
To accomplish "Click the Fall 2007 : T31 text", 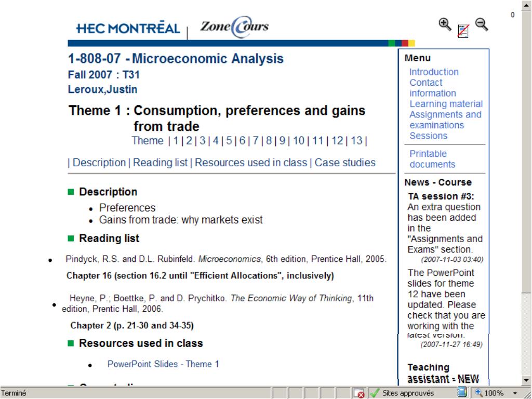I will (104, 75).
